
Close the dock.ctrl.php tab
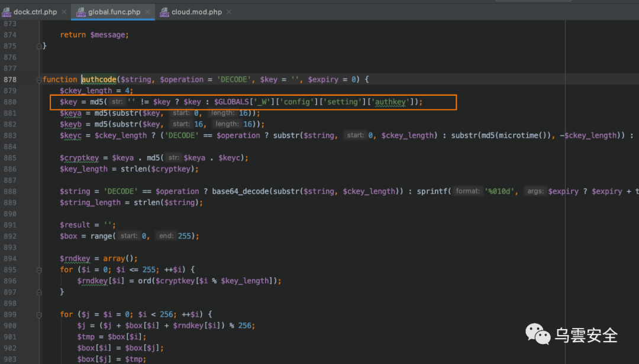(64, 12)
